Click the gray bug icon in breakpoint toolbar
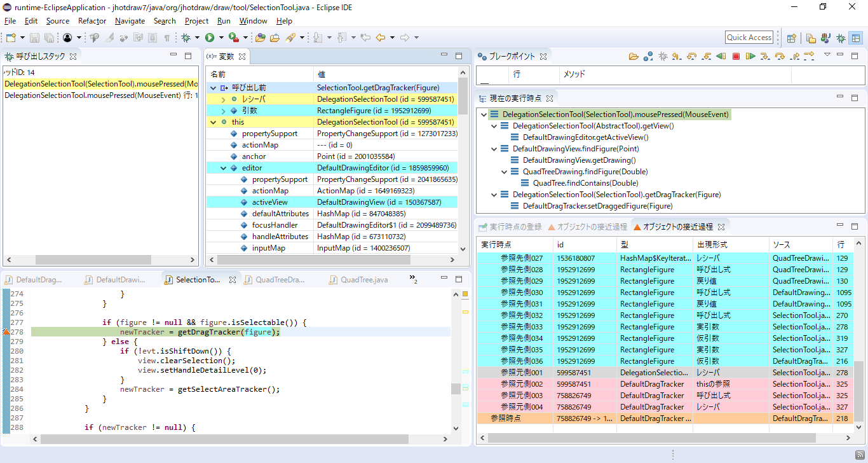Viewport: 868px width, 463px height. pos(663,56)
